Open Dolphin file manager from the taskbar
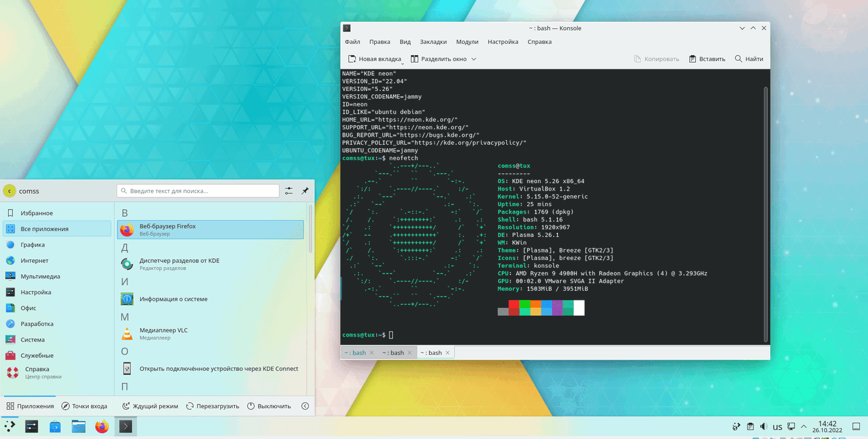Viewport: 868px width, 439px height. point(79,427)
